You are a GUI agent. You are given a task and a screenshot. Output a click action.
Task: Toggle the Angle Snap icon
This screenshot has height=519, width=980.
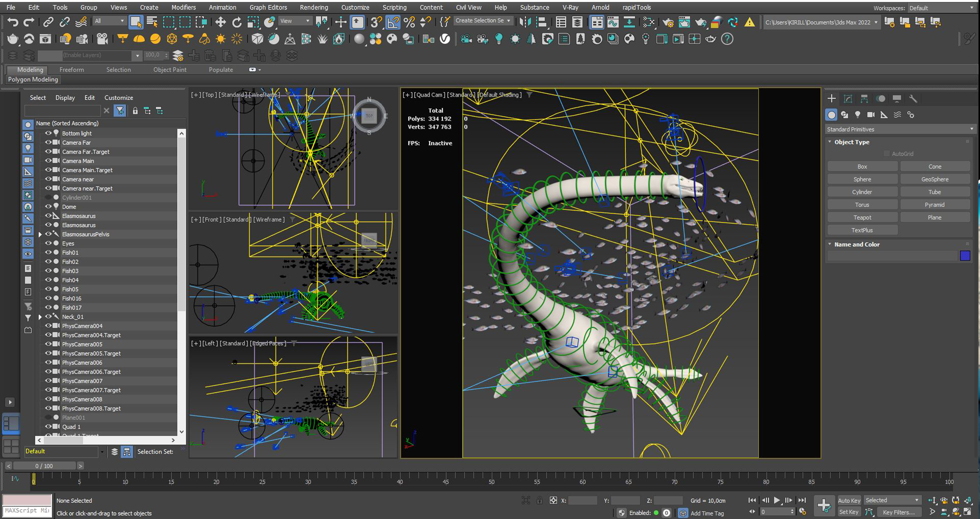point(393,22)
